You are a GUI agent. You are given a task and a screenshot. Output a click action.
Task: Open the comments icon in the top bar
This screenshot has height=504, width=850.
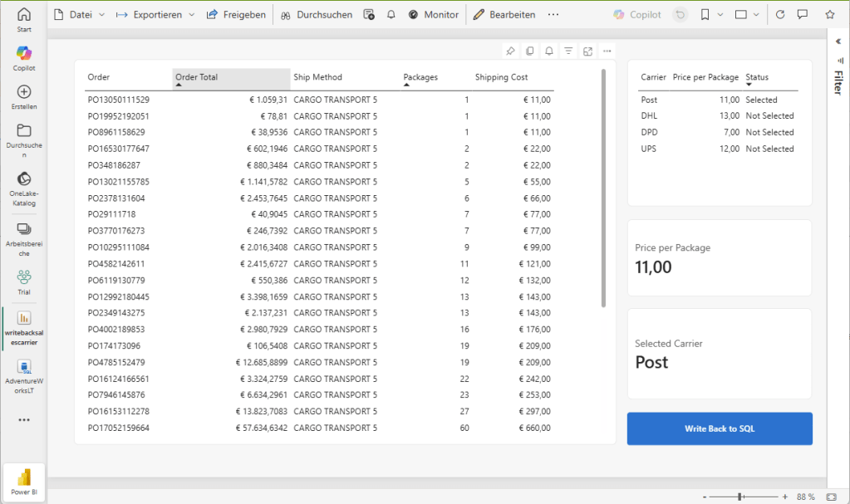pos(803,15)
